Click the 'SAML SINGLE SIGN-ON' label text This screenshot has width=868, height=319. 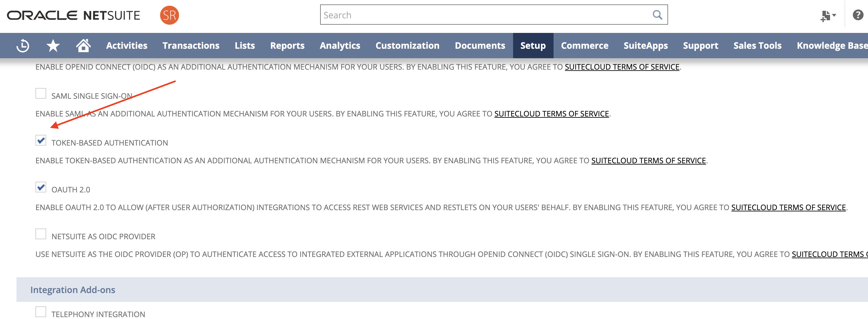click(x=92, y=96)
